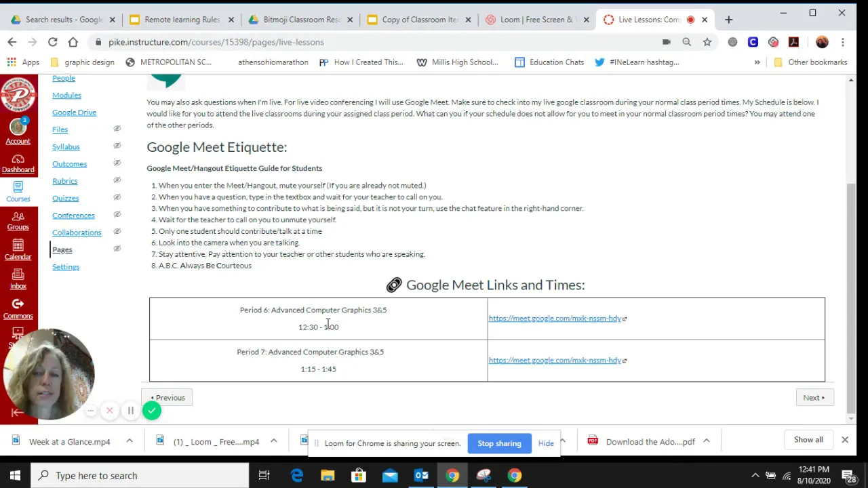The width and height of the screenshot is (868, 488).
Task: Show more bookmarks with the chevron
Action: [757, 62]
